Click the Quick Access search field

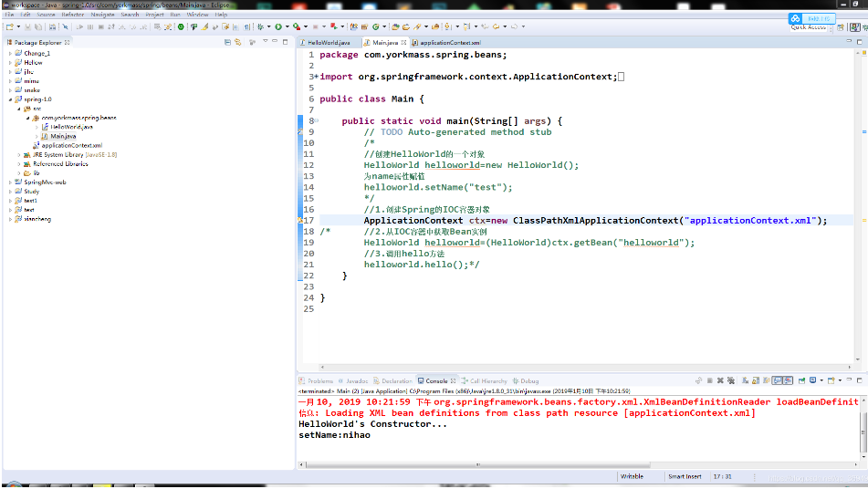pos(809,27)
